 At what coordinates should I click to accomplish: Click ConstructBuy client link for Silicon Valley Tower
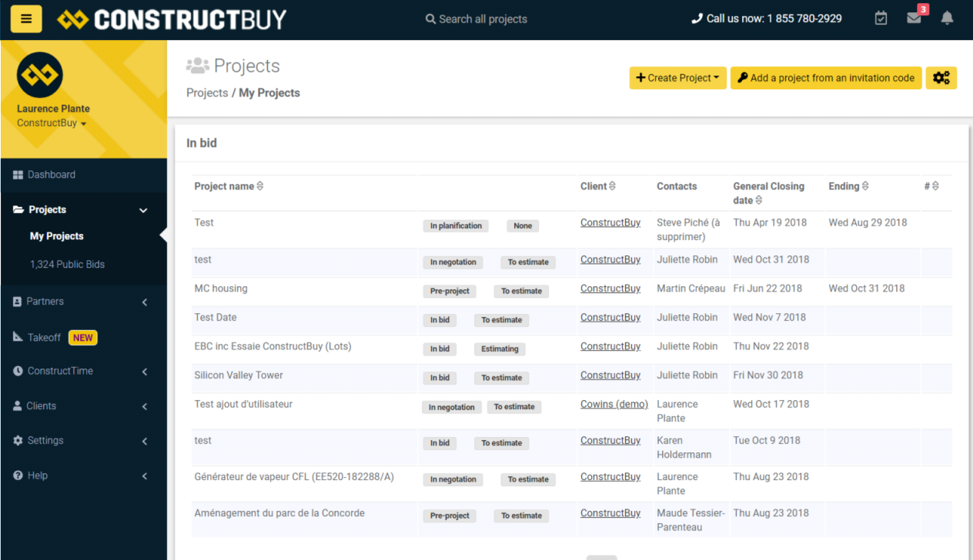pos(610,375)
